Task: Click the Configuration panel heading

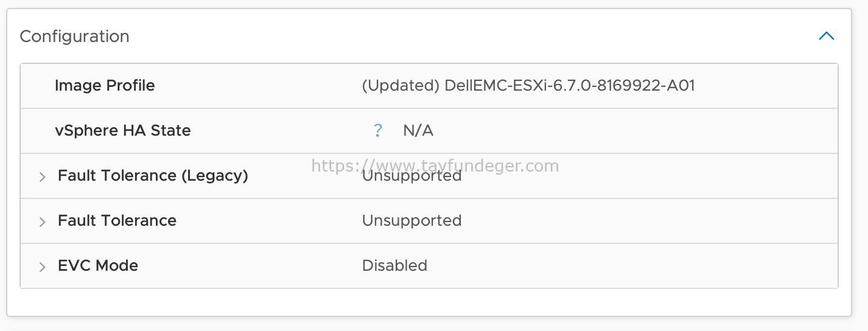Action: 74,37
